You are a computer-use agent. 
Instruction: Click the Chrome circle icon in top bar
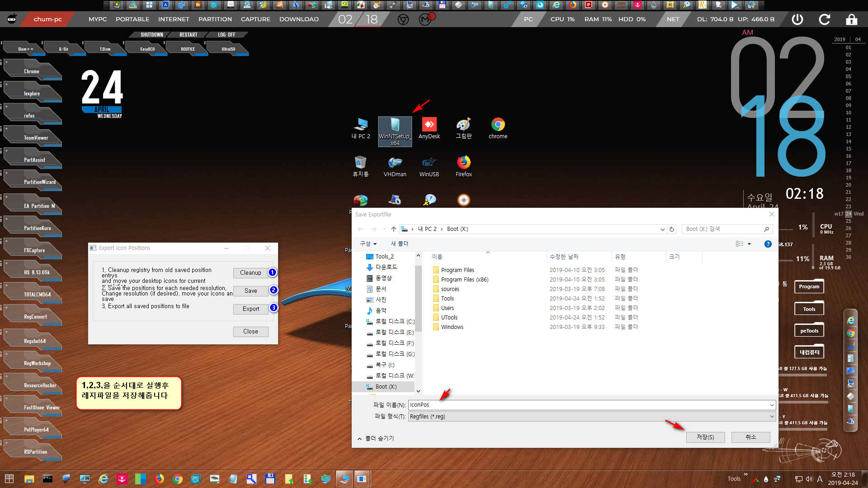point(403,19)
